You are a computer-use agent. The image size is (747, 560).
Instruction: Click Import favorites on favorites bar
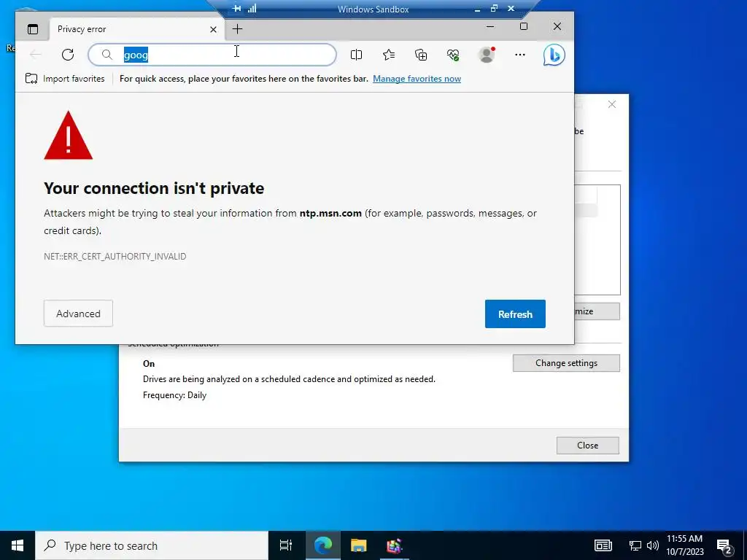65,79
